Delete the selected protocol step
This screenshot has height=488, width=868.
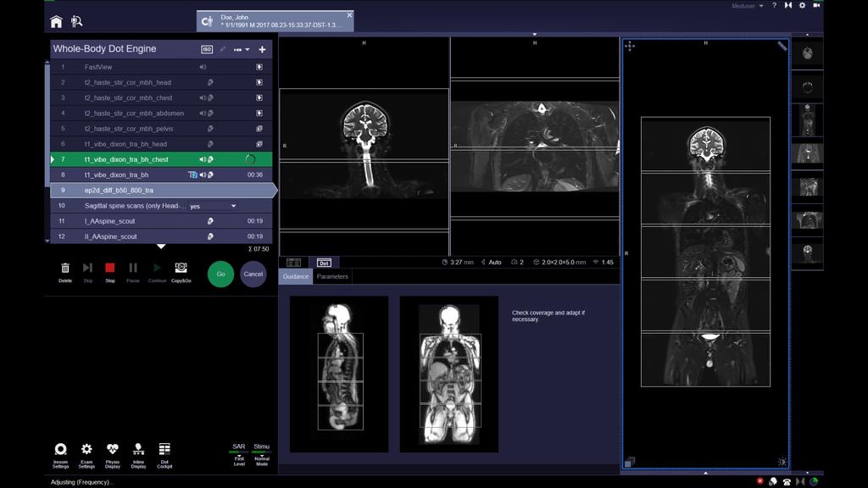(x=64, y=268)
